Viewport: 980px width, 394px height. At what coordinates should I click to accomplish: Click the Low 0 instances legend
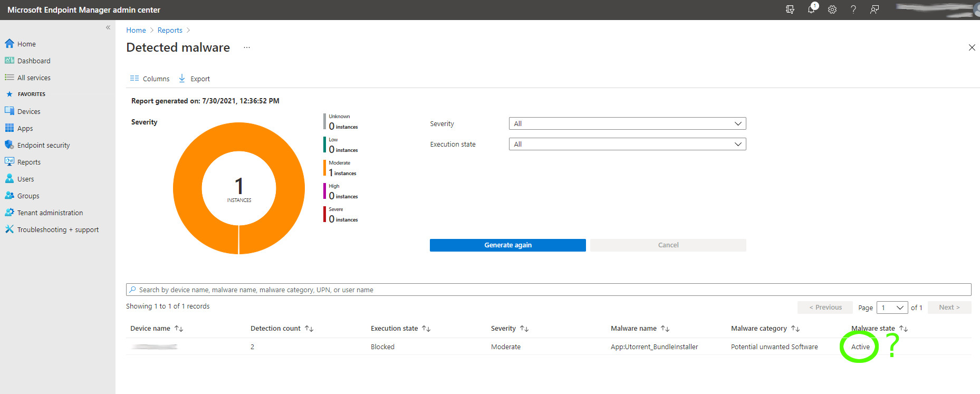click(x=341, y=145)
